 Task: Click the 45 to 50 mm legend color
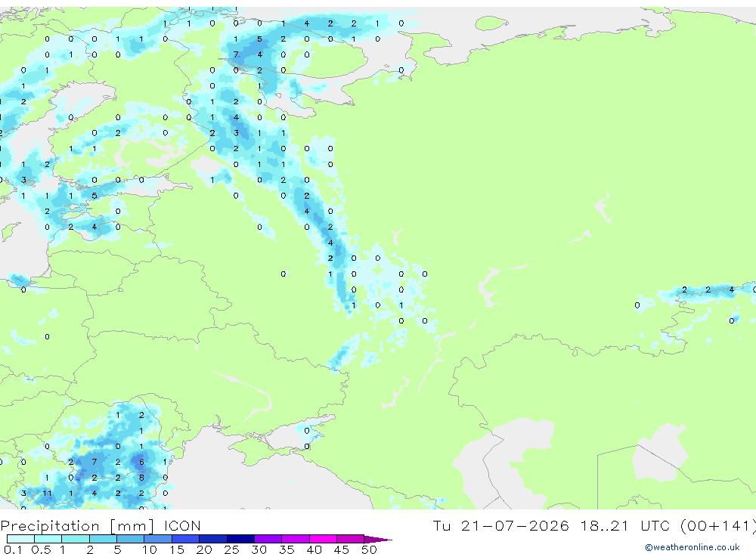click(351, 539)
